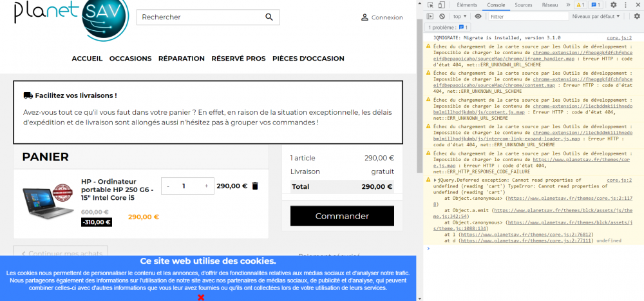Open console settings gear next to log levels
Image resolution: width=644 pixels, height=301 pixels.
[637, 17]
